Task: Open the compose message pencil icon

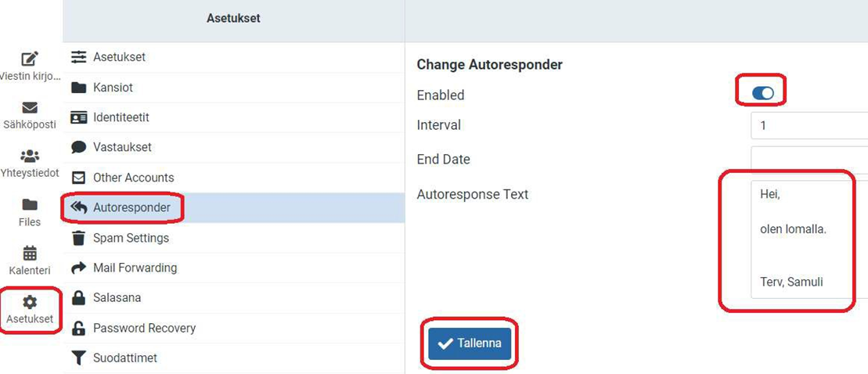Action: pyautogui.click(x=30, y=59)
